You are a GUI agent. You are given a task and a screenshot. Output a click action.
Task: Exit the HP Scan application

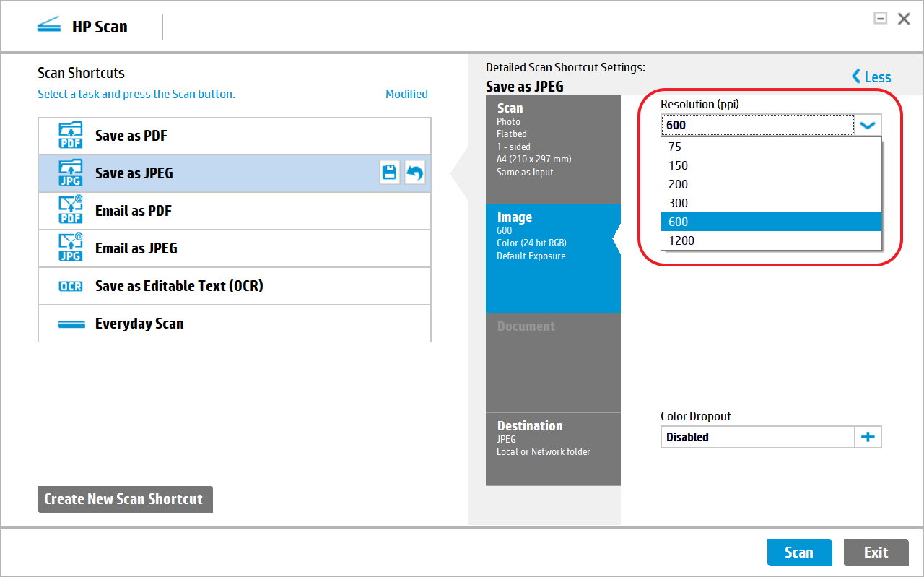pyautogui.click(x=876, y=552)
